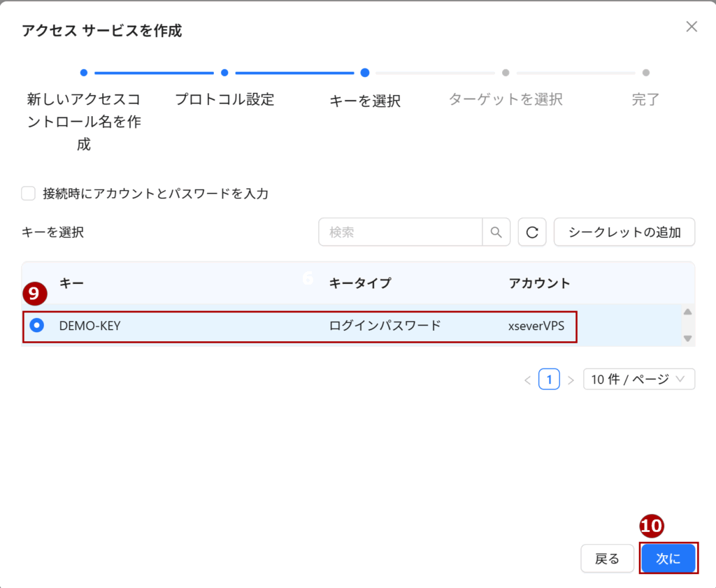This screenshot has width=716, height=588.
Task: Click the 戻る button
Action: point(607,559)
